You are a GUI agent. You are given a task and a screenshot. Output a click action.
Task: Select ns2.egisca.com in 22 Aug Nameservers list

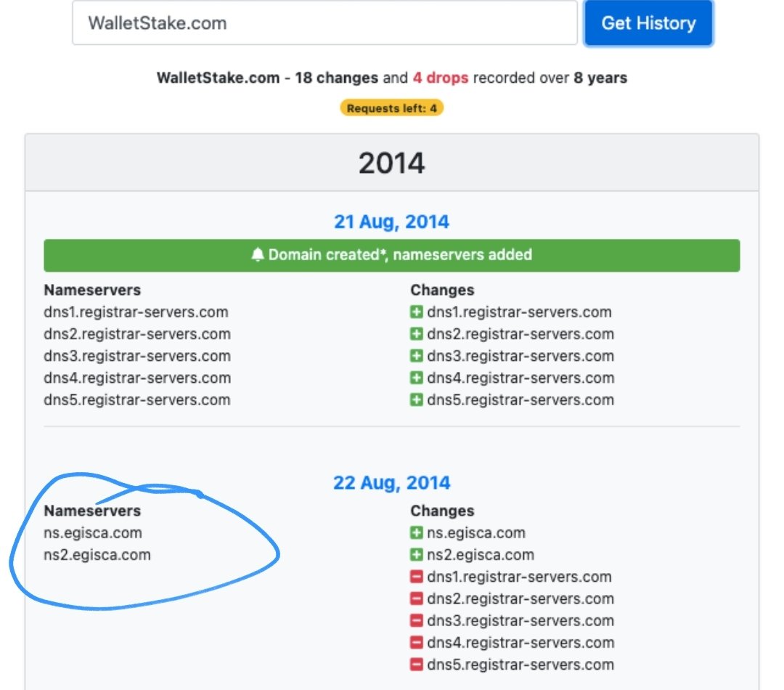pos(97,555)
